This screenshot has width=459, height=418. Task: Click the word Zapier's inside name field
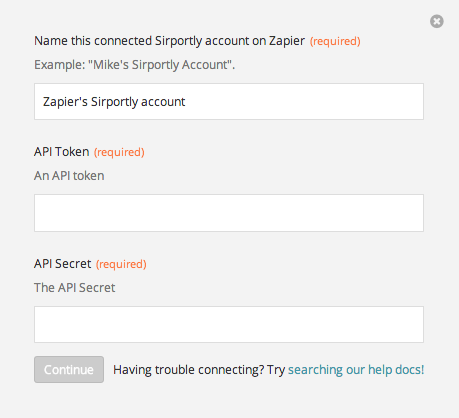pyautogui.click(x=65, y=102)
